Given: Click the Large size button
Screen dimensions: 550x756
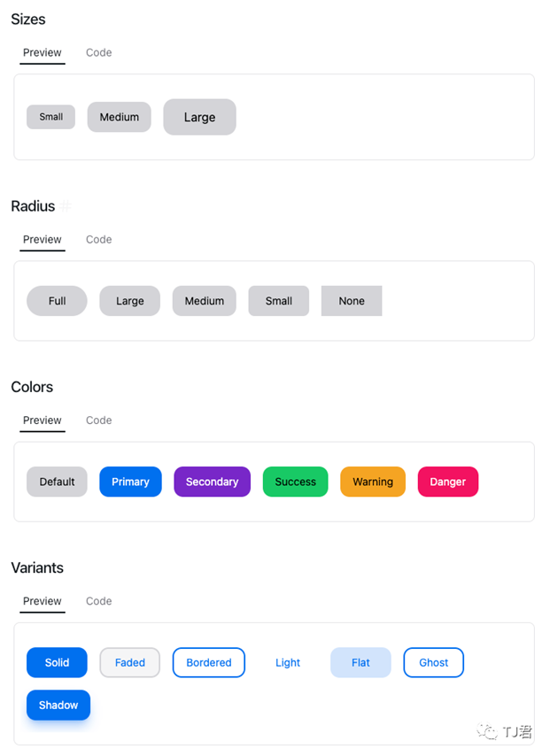Looking at the screenshot, I should pyautogui.click(x=200, y=117).
